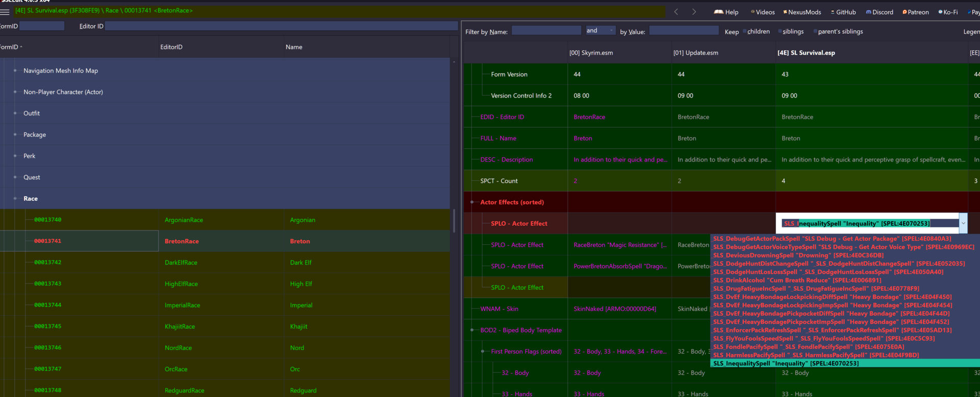Focus the Editor ID search field

(x=281, y=26)
